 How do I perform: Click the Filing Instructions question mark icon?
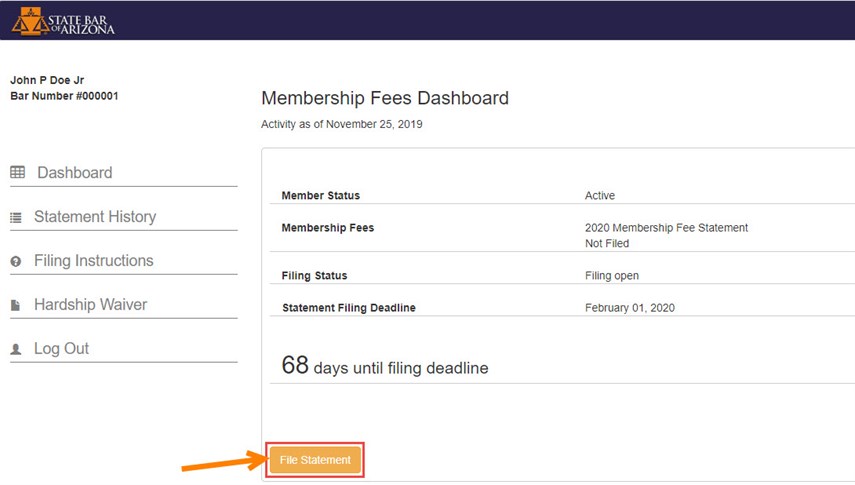16,261
